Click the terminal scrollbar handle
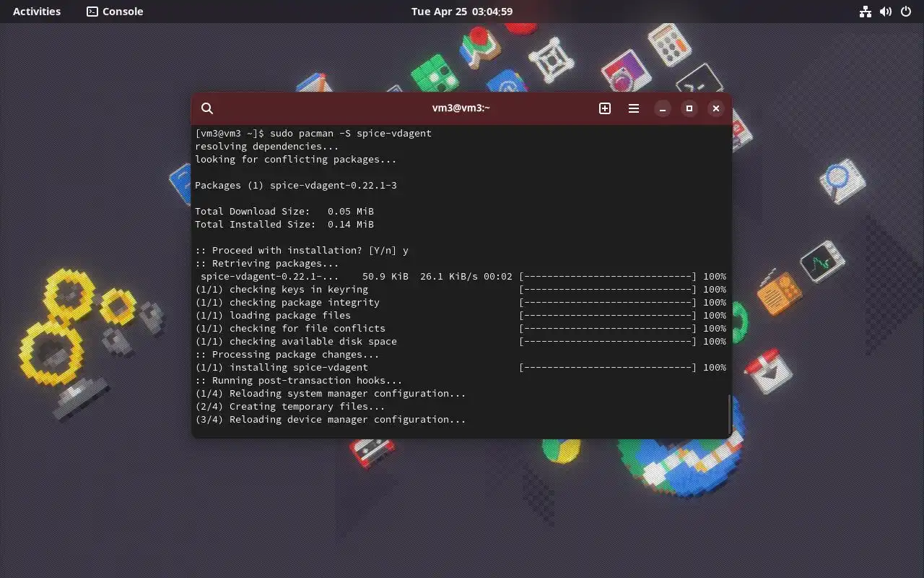Screen dimensions: 924x578 tap(729, 413)
